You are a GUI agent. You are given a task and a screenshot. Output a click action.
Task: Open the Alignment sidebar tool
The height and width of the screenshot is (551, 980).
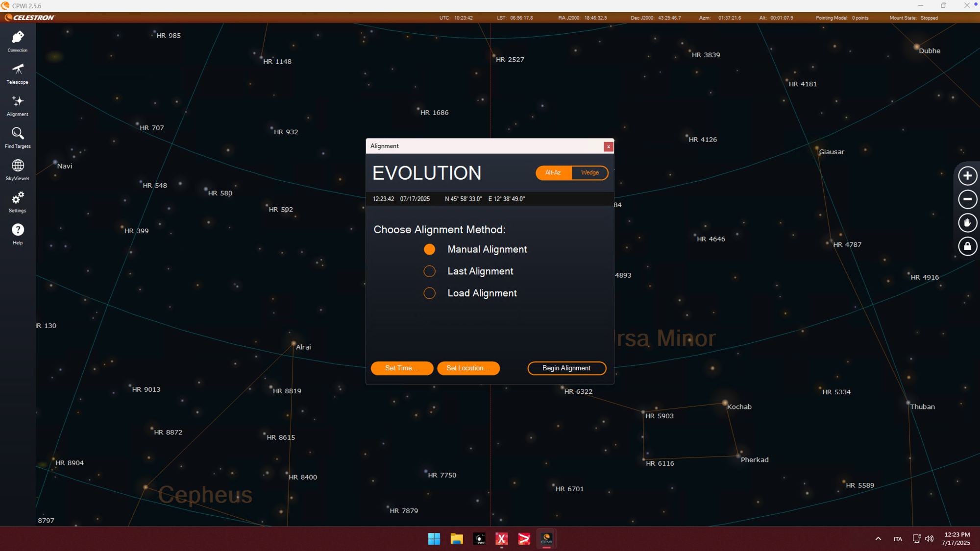pyautogui.click(x=18, y=106)
